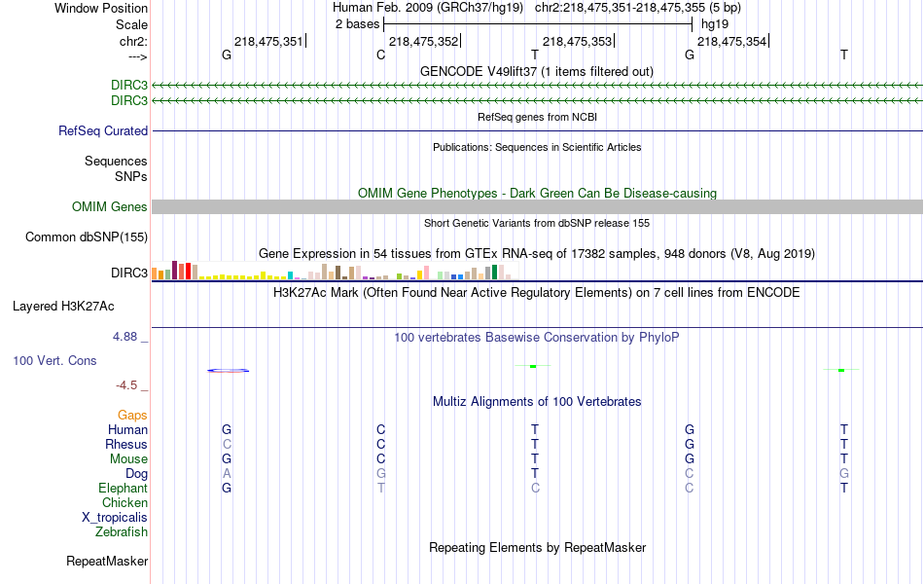Click the grey T base in Elephant row
This screenshot has height=584, width=924.
pyautogui.click(x=381, y=489)
